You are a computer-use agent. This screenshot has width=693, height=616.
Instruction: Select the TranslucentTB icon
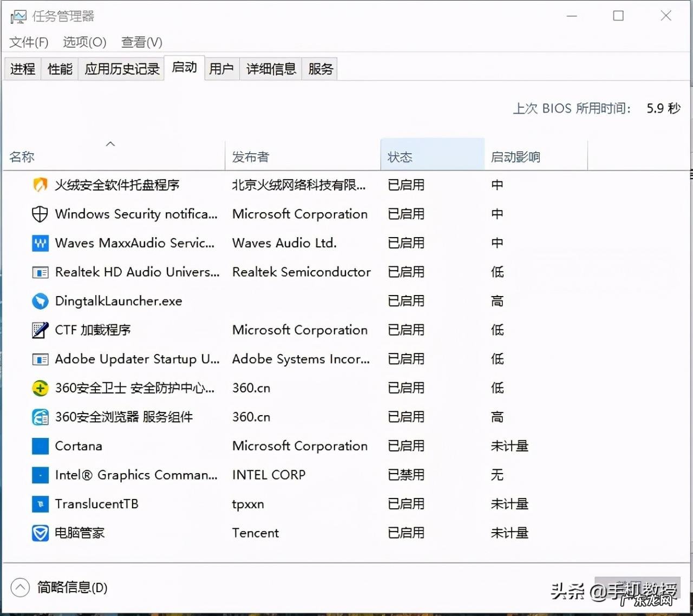(40, 504)
